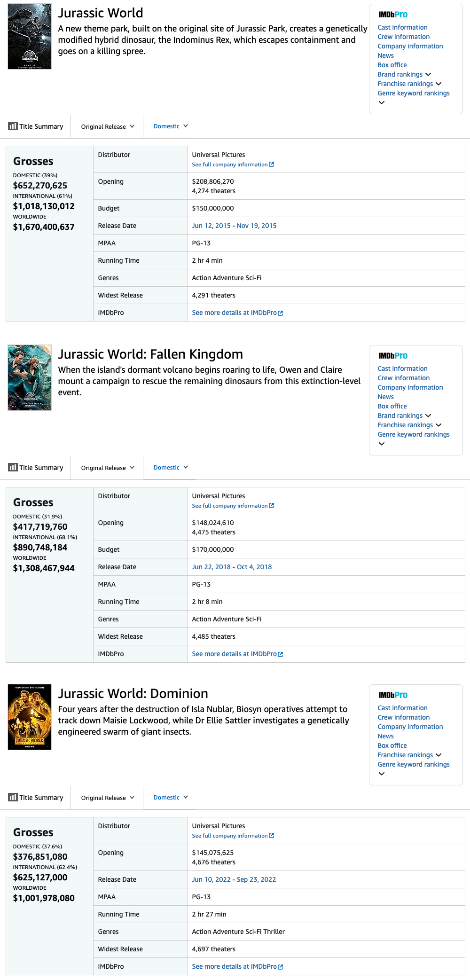The image size is (470, 980).
Task: Open News link in Jurassic World panel
Action: 385,55
